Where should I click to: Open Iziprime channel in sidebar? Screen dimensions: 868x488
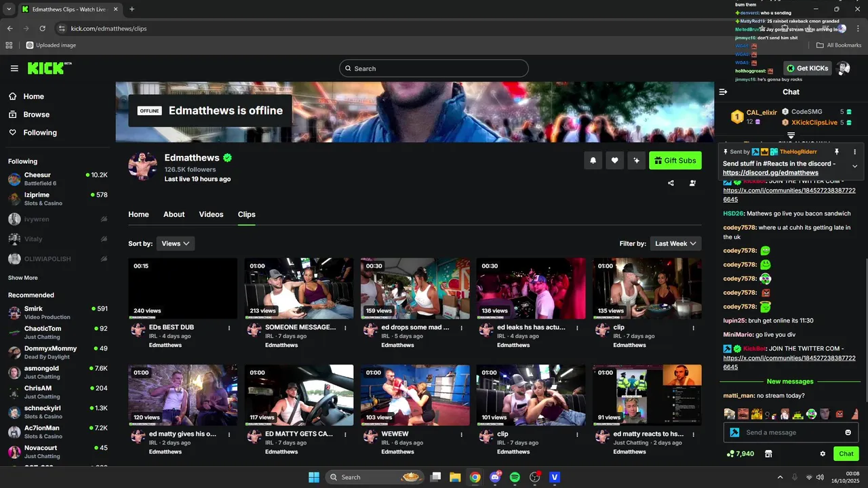click(x=58, y=199)
